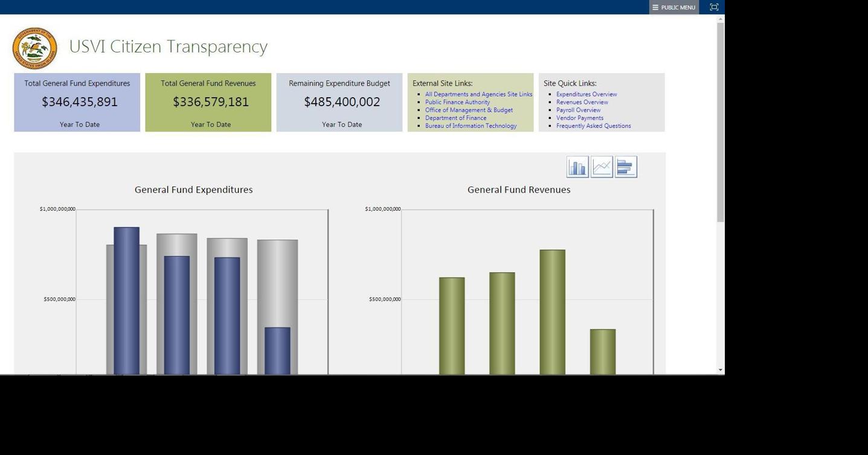Screen dimensions: 868x455
Task: Click the $336,579,181 revenues amount
Action: [x=211, y=102]
